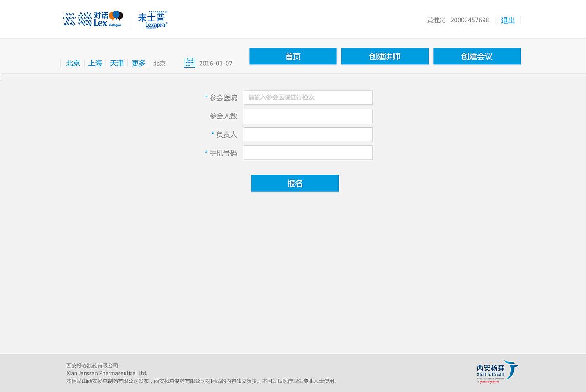586x392 pixels.
Task: Click the username 黄继光 in the header
Action: 436,20
